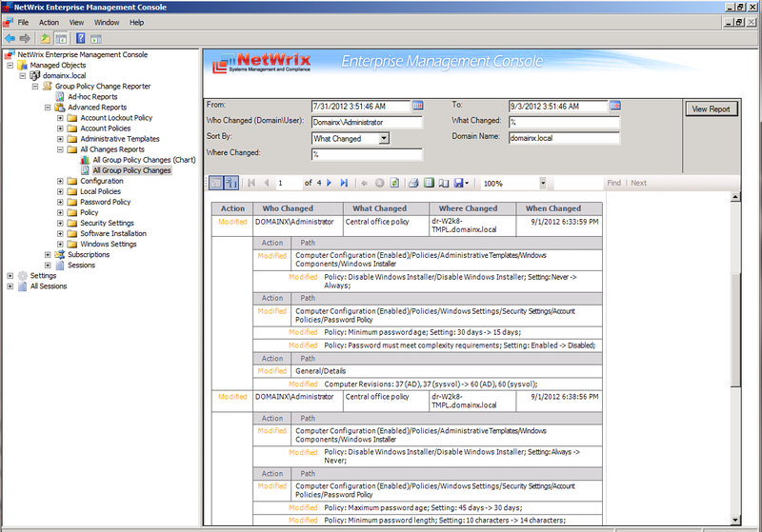Image resolution: width=762 pixels, height=532 pixels.
Task: Toggle the document map icon
Action: [231, 183]
